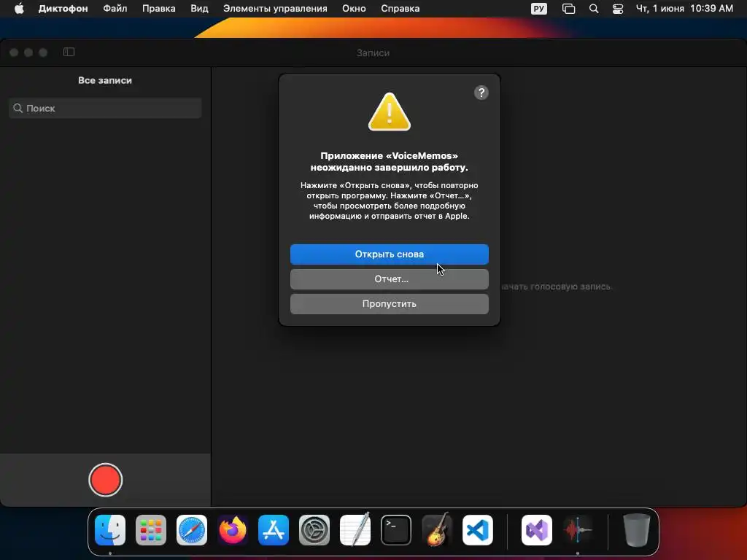This screenshot has width=747, height=560.
Task: Open System Settings from the Dock
Action: click(314, 529)
